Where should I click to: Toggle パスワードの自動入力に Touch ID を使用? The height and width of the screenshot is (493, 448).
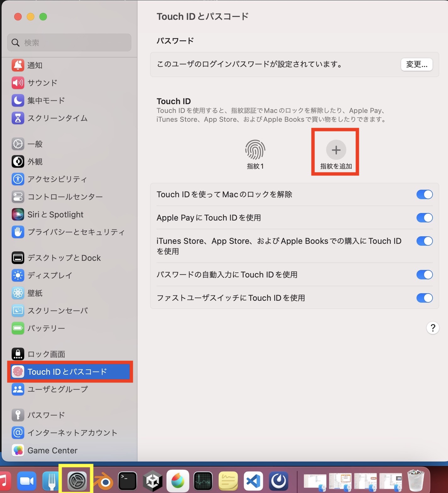point(424,275)
